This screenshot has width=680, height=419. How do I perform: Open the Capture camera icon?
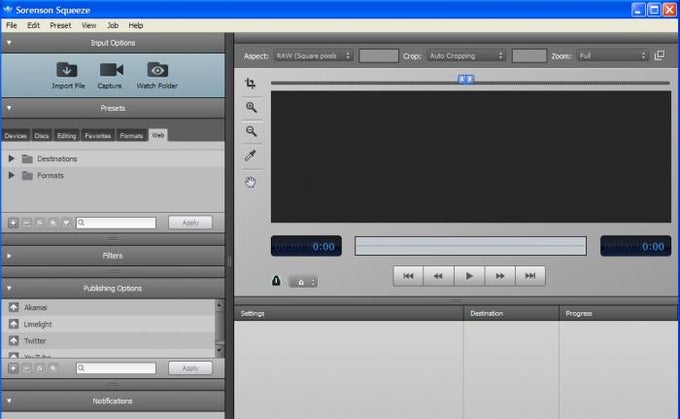pos(111,70)
